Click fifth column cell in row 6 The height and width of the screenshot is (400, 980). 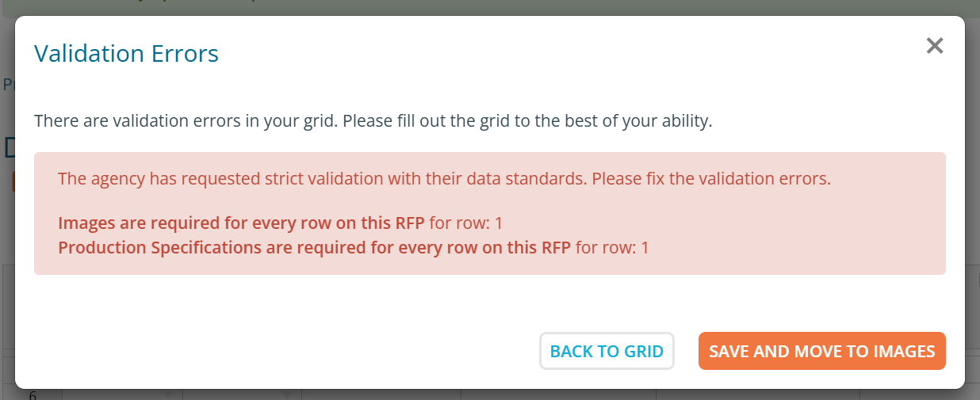758,394
